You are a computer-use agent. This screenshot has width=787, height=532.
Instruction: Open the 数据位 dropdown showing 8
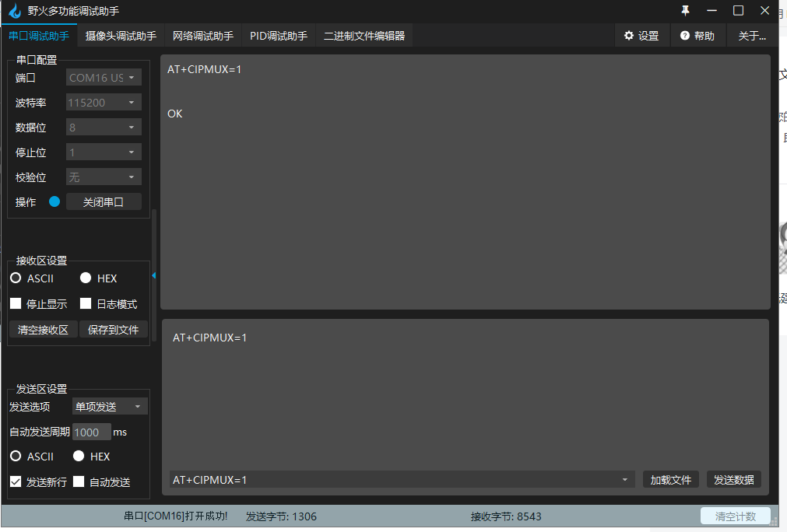tap(104, 128)
